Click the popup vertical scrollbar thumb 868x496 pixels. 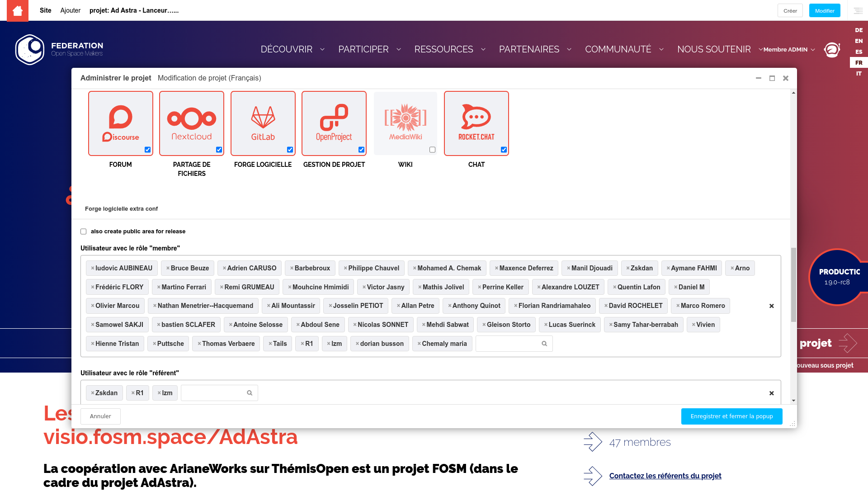coord(793,285)
